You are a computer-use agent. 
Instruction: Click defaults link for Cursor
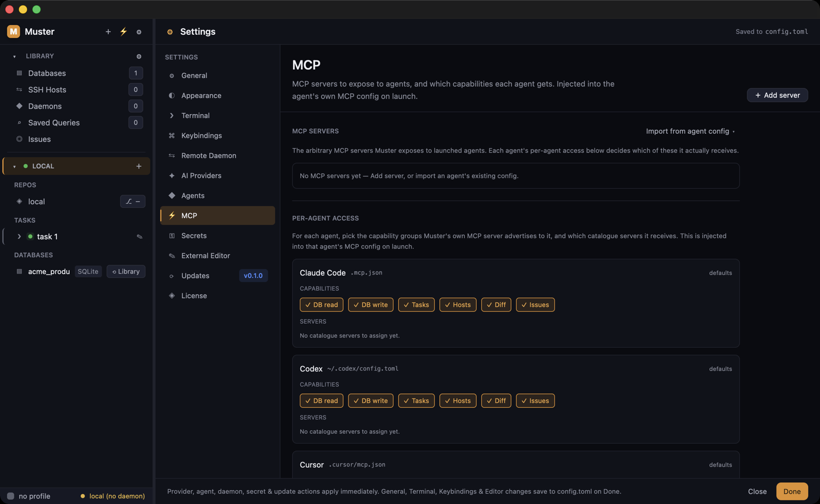point(720,465)
